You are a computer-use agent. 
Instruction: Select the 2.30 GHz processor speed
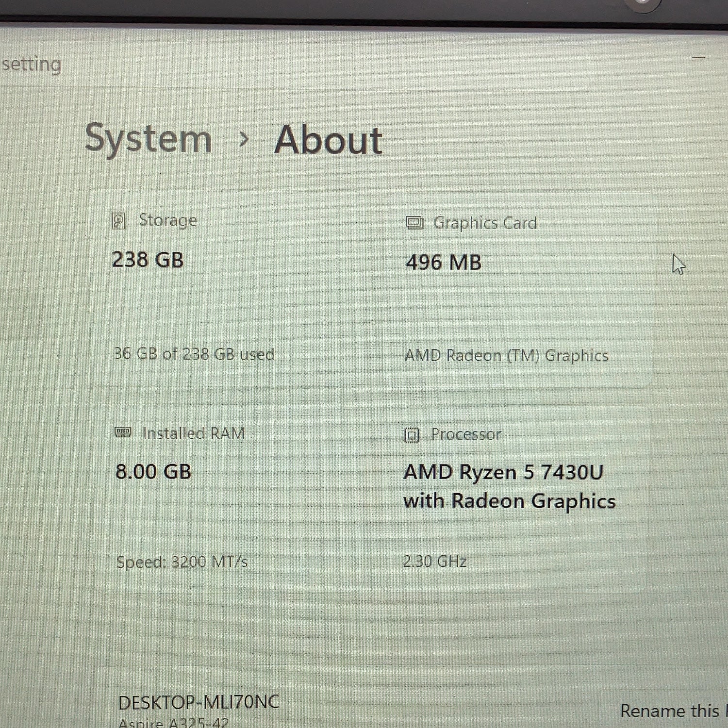tap(435, 562)
